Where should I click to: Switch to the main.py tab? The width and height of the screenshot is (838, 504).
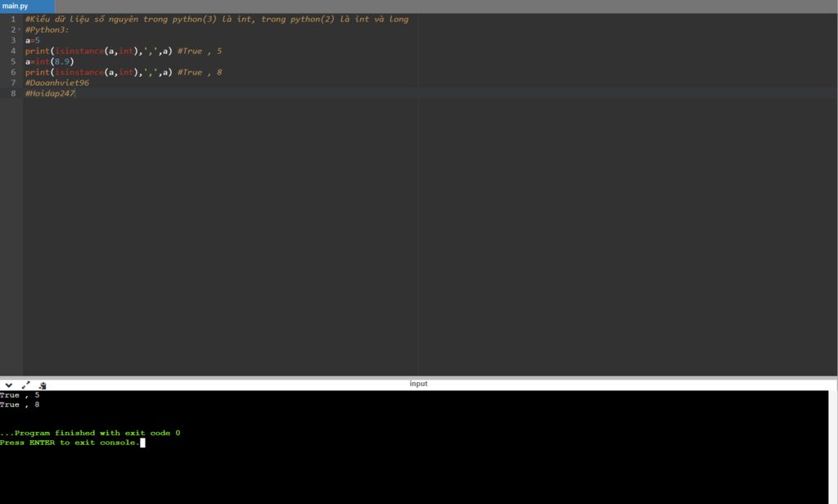point(27,7)
